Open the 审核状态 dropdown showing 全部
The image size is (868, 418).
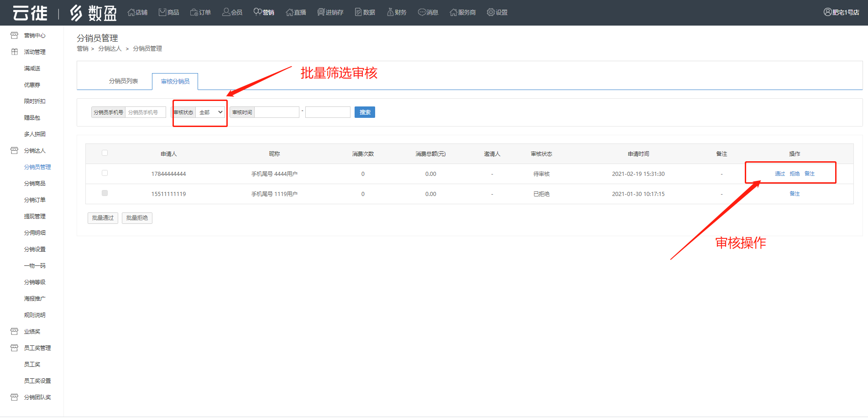pyautogui.click(x=210, y=112)
